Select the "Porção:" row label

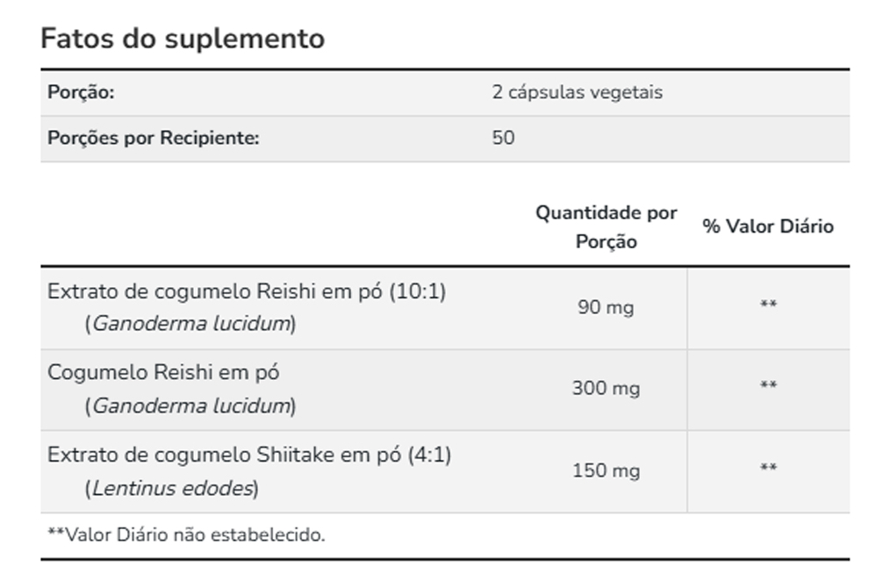pyautogui.click(x=81, y=92)
